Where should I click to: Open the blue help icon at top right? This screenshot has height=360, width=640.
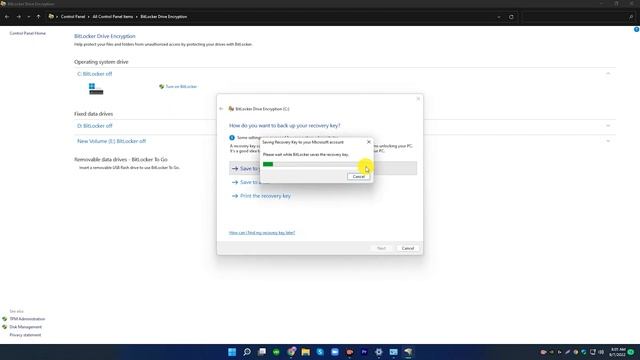coord(636,29)
